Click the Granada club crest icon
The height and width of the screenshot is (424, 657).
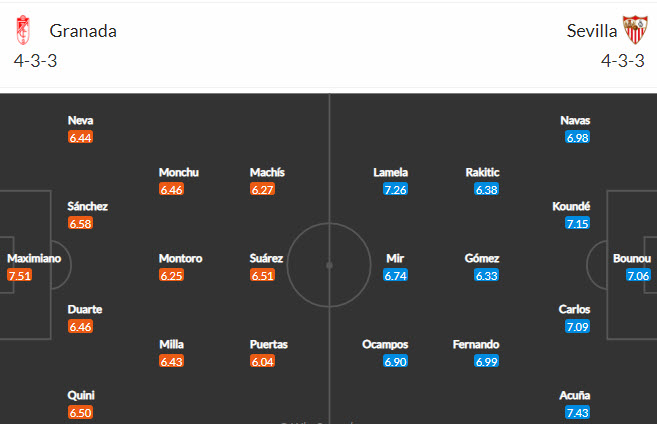(x=22, y=30)
